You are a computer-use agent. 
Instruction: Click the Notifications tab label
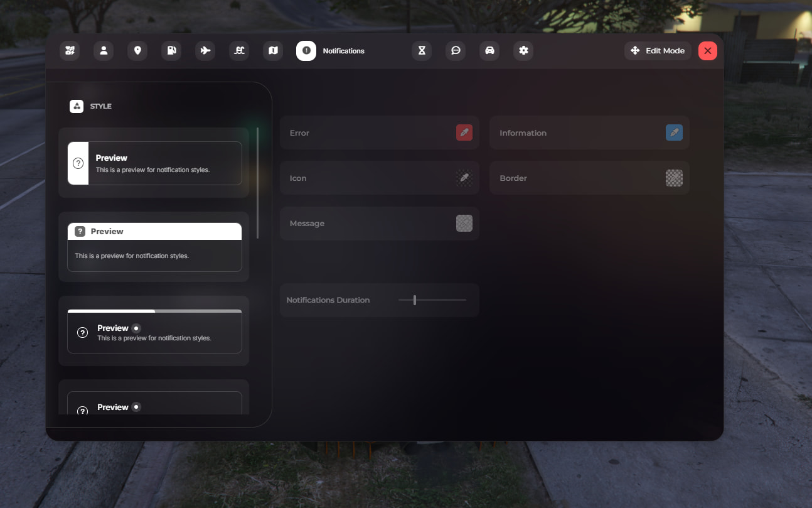343,51
